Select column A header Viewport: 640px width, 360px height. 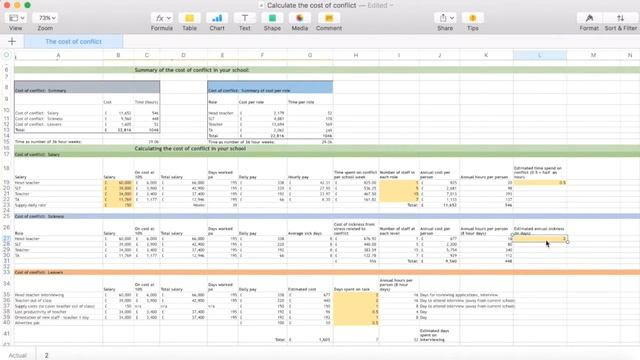pos(58,55)
